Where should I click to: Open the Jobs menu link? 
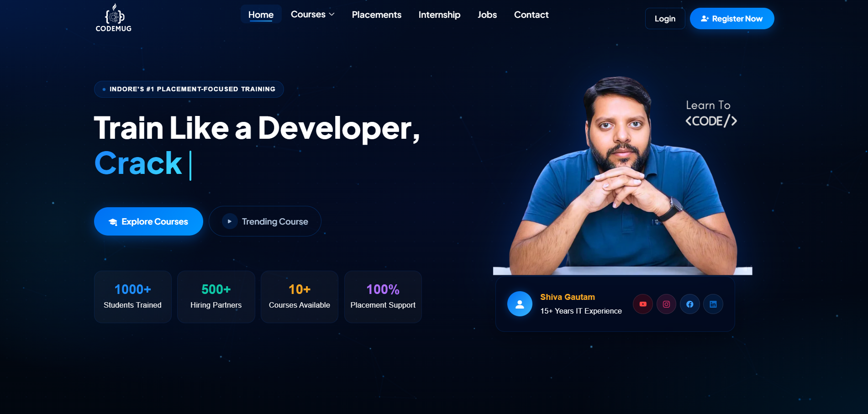tap(487, 15)
